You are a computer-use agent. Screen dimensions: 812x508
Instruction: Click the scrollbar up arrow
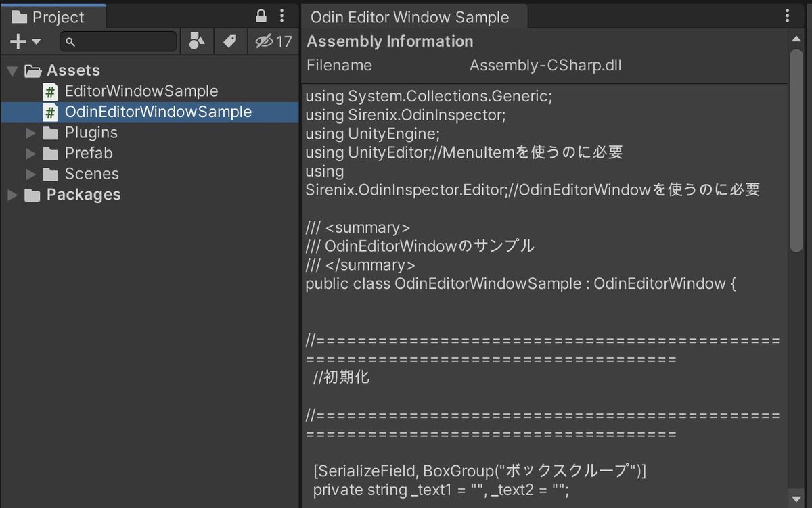796,39
